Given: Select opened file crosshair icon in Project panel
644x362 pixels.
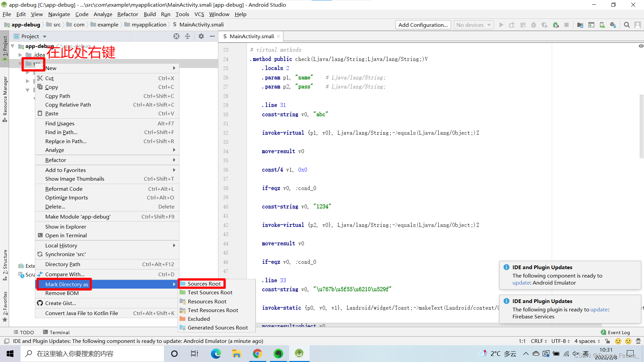Looking at the screenshot, I should [176, 36].
